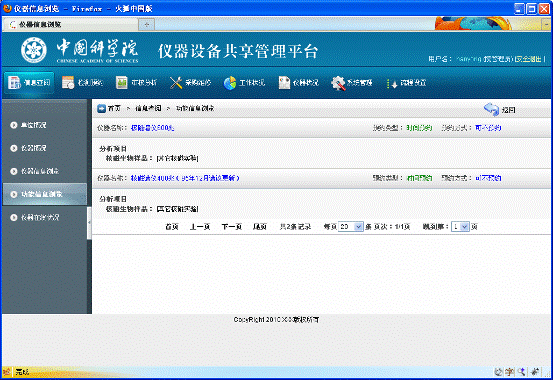Click the blue 返回 back arrow
Viewport: 553px width, 380px height.
point(491,109)
